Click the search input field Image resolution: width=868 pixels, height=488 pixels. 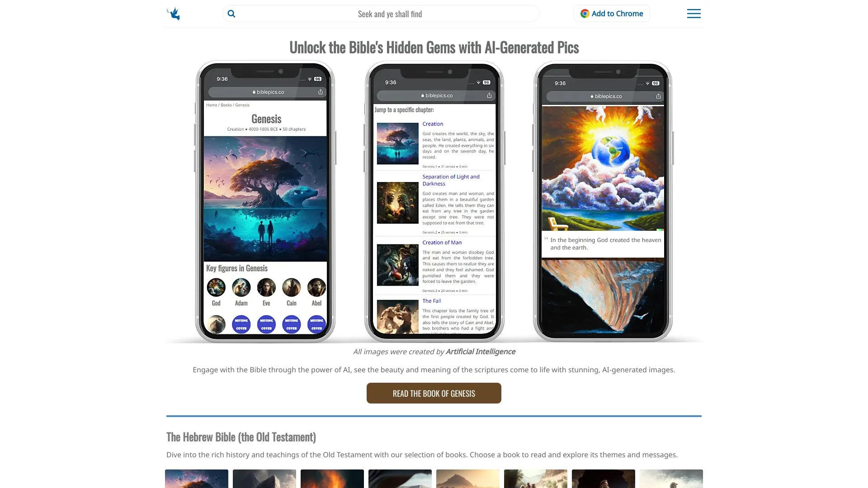389,13
